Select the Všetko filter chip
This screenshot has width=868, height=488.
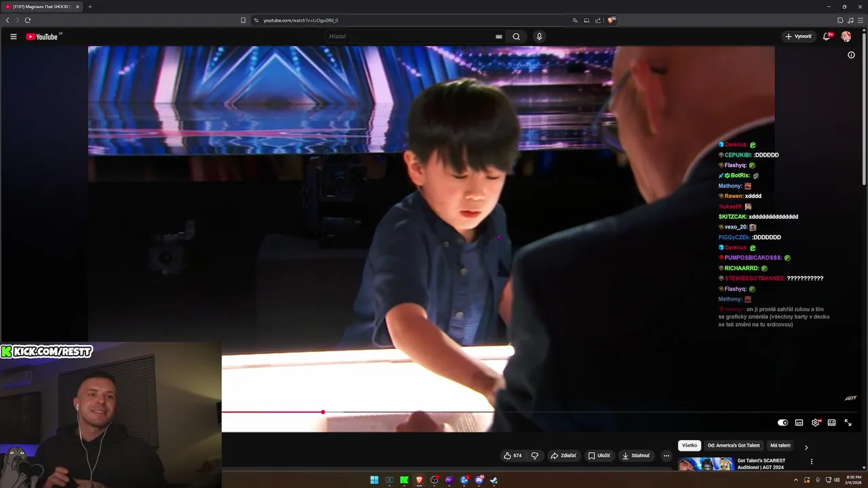click(x=689, y=445)
